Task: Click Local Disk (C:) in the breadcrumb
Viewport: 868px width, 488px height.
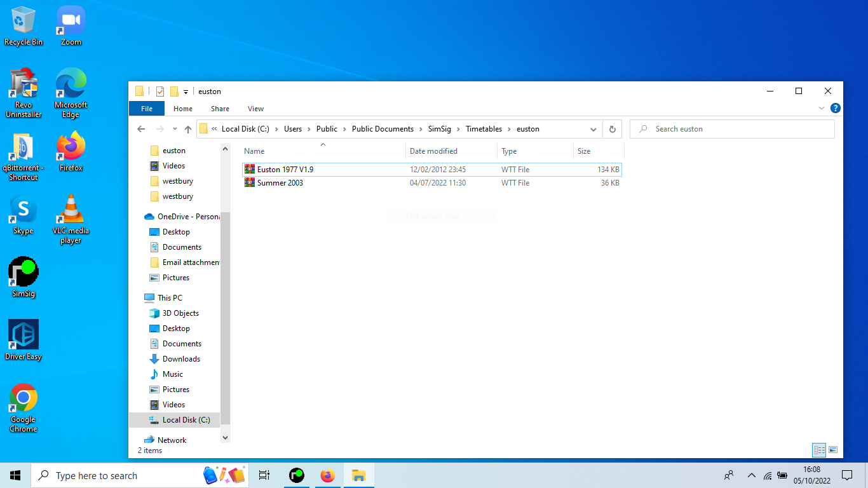Action: [245, 129]
